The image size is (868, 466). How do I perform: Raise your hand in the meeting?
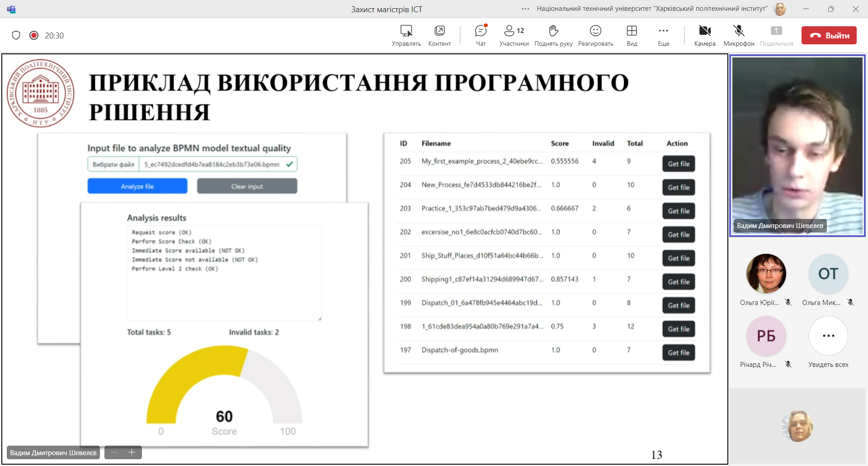pyautogui.click(x=553, y=35)
